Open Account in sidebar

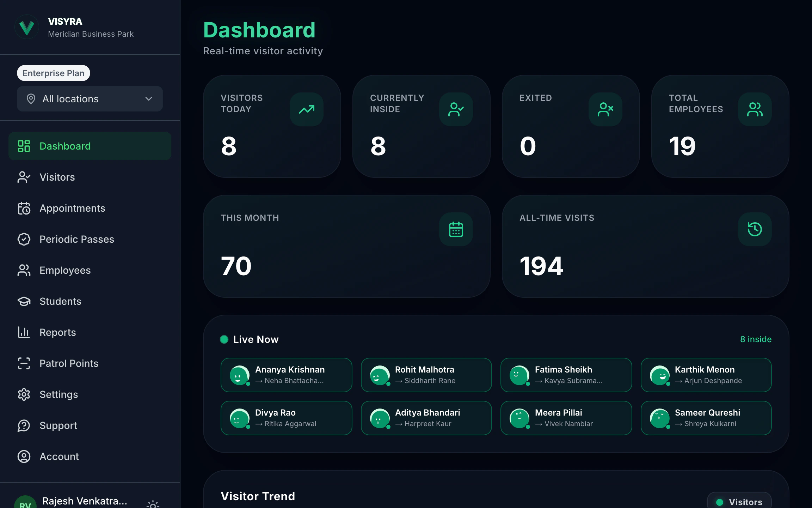tap(90, 456)
